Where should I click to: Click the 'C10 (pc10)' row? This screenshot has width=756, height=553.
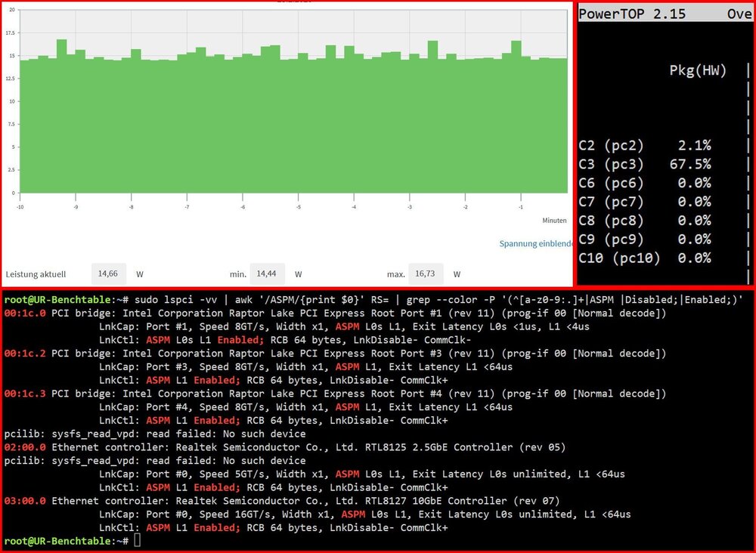click(x=645, y=258)
